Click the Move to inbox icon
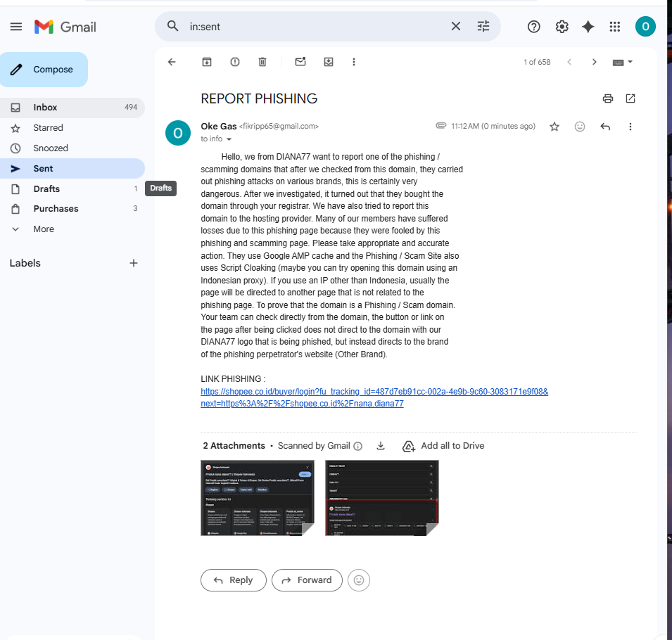The width and height of the screenshot is (672, 640). coord(329,62)
